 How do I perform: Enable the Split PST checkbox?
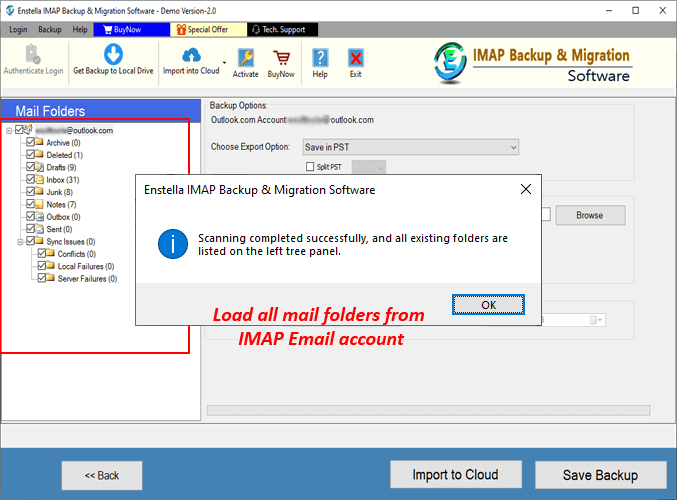point(310,167)
